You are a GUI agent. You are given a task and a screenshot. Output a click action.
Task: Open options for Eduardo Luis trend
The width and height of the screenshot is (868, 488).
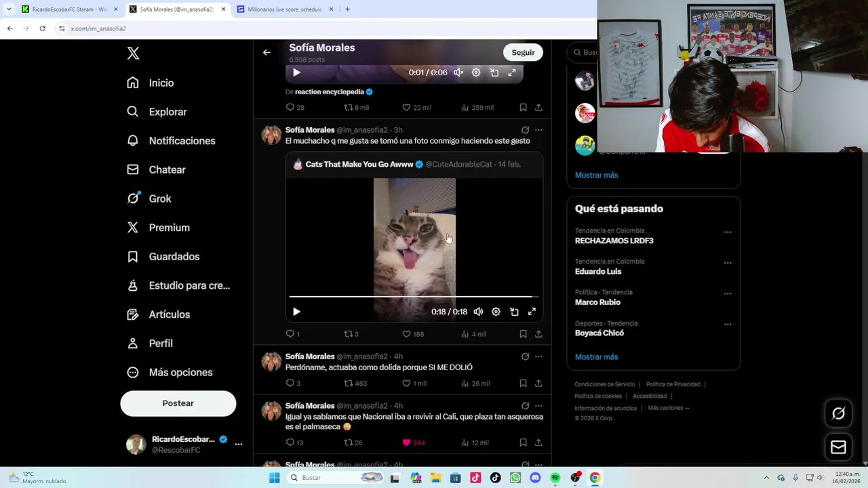pos(728,263)
